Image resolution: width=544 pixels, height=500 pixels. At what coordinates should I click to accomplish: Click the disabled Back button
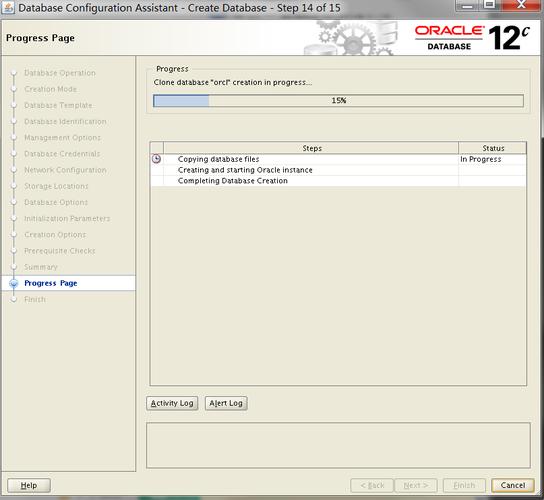pyautogui.click(x=372, y=485)
